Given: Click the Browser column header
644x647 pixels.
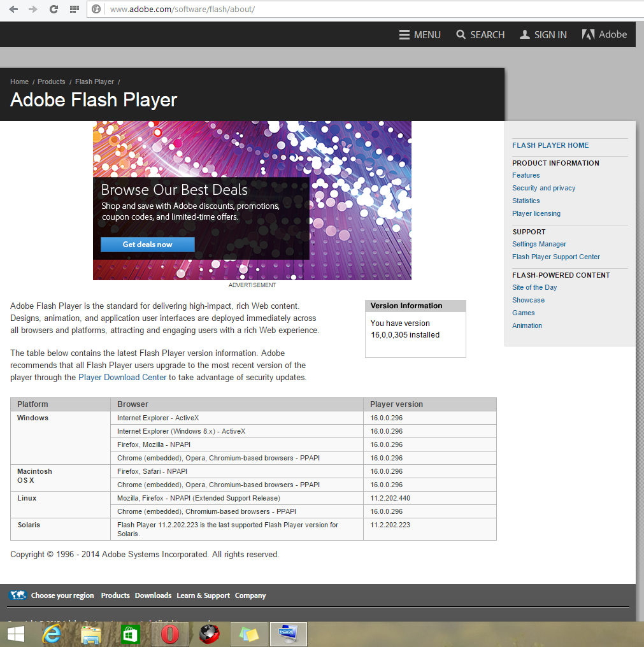Looking at the screenshot, I should pos(237,404).
